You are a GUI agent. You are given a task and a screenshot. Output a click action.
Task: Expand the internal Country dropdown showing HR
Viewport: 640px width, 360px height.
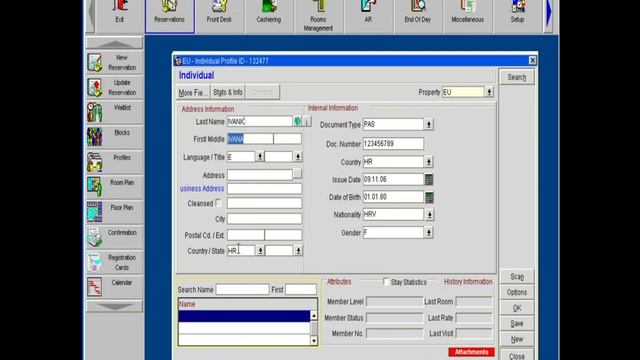pos(429,162)
